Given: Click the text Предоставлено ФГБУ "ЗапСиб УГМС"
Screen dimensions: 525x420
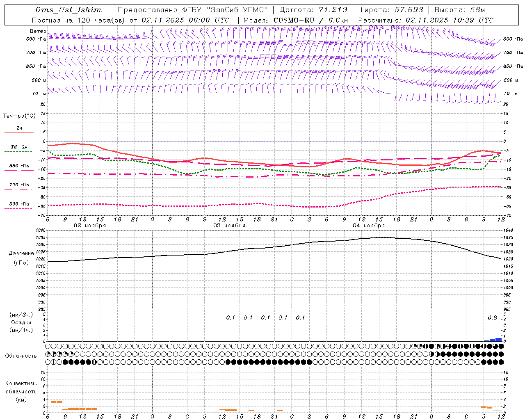Looking at the screenshot, I should pos(193,10).
